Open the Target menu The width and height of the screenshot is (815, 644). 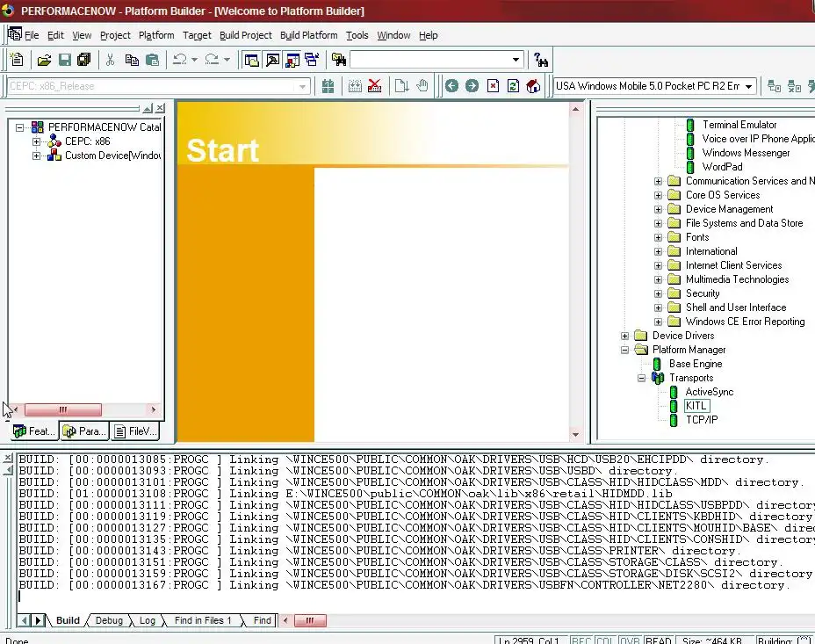(x=197, y=35)
